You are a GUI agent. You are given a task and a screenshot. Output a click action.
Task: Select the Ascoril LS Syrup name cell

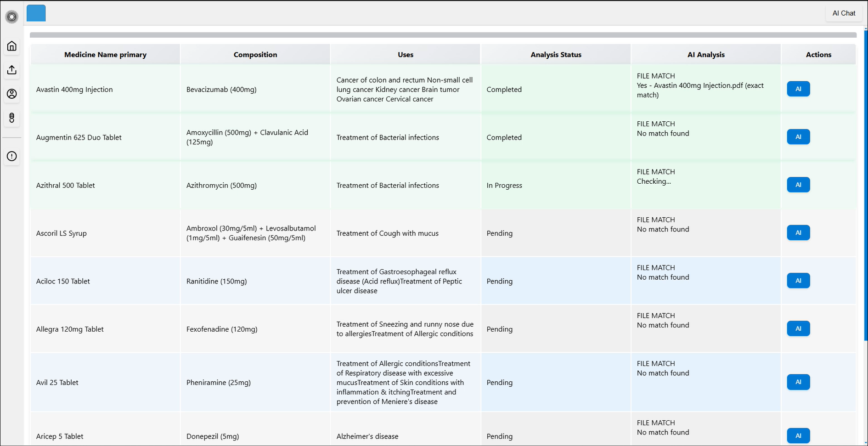pyautogui.click(x=105, y=233)
